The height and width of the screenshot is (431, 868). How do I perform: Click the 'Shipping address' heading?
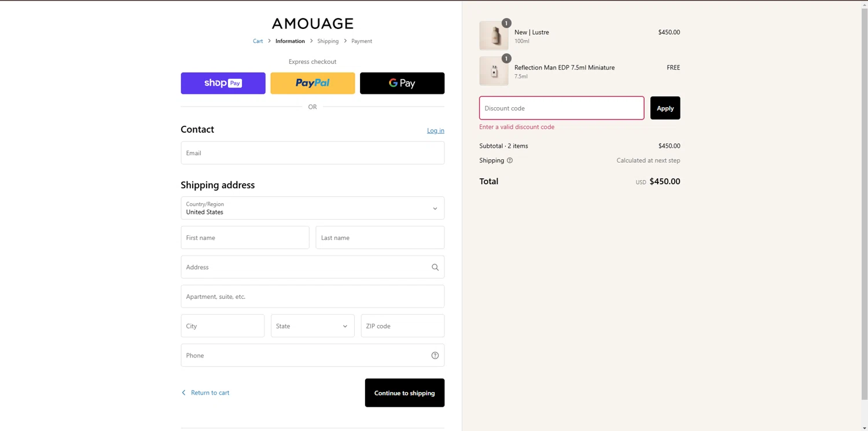tap(218, 185)
